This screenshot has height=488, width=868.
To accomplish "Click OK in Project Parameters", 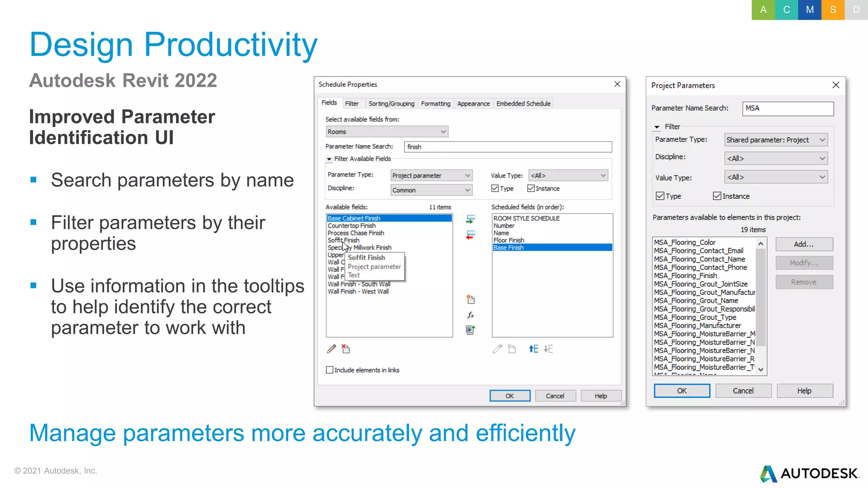I will point(682,391).
